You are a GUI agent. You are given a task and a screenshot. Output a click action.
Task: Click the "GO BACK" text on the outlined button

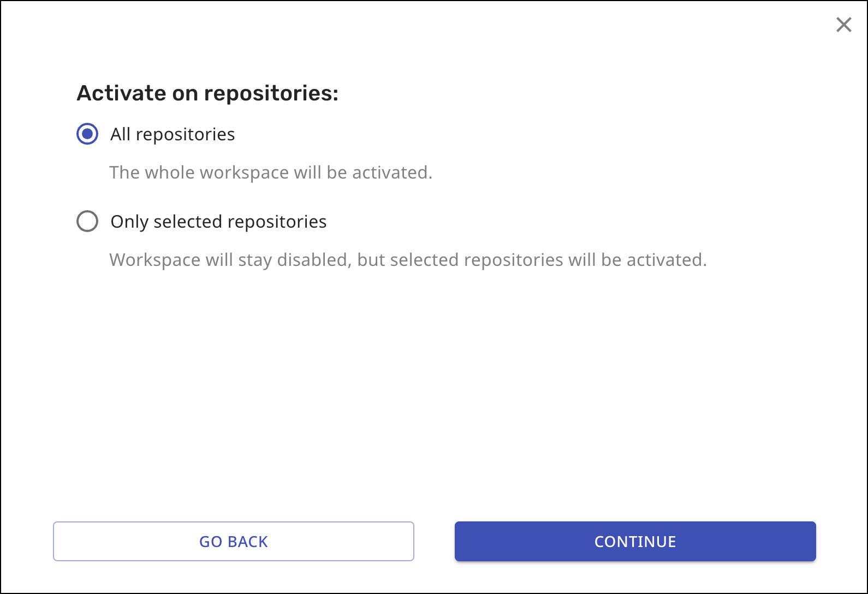233,542
